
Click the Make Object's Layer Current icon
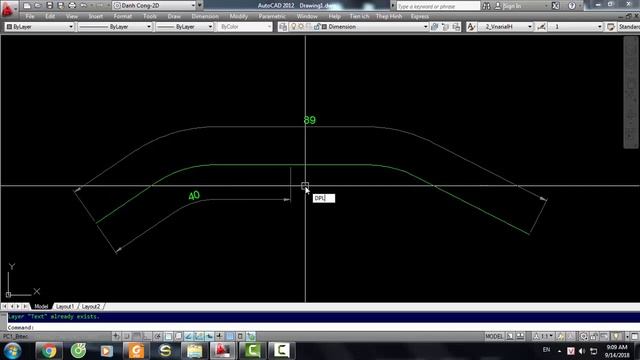point(435,27)
